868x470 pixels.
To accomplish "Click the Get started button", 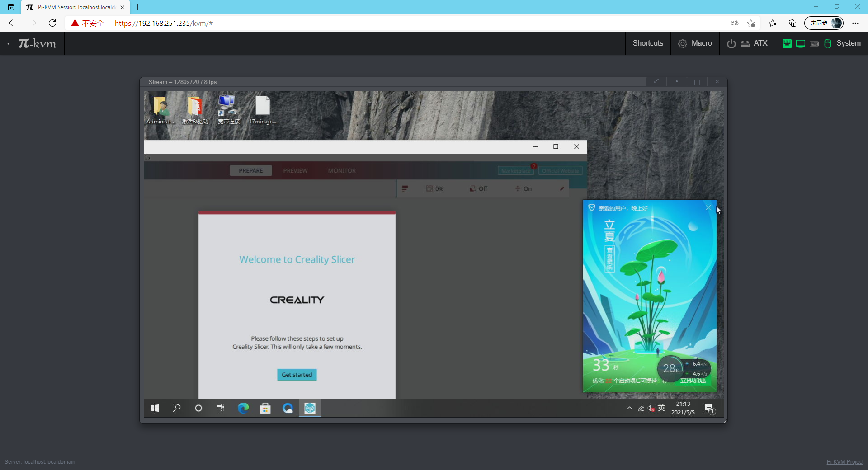I will click(x=297, y=375).
